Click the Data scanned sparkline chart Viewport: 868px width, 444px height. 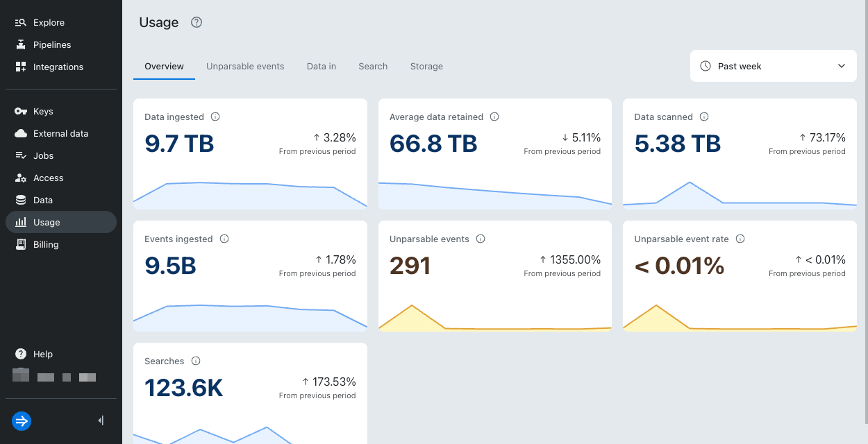(740, 194)
